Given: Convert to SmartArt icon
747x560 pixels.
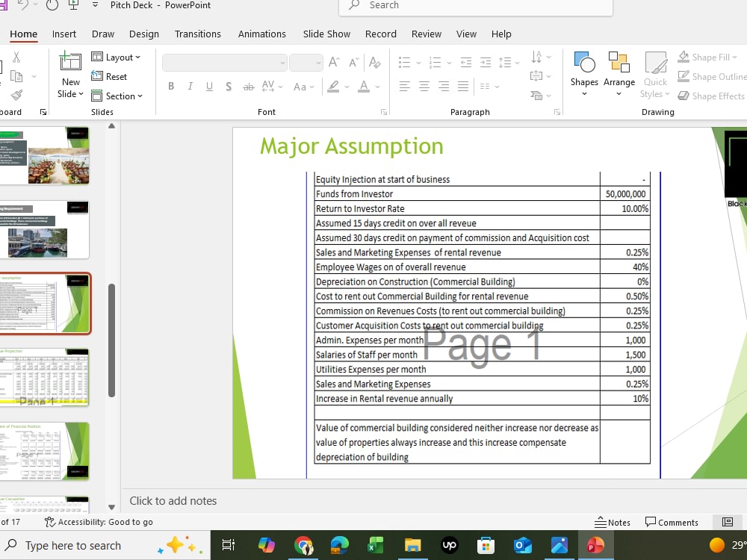Looking at the screenshot, I should [541, 96].
